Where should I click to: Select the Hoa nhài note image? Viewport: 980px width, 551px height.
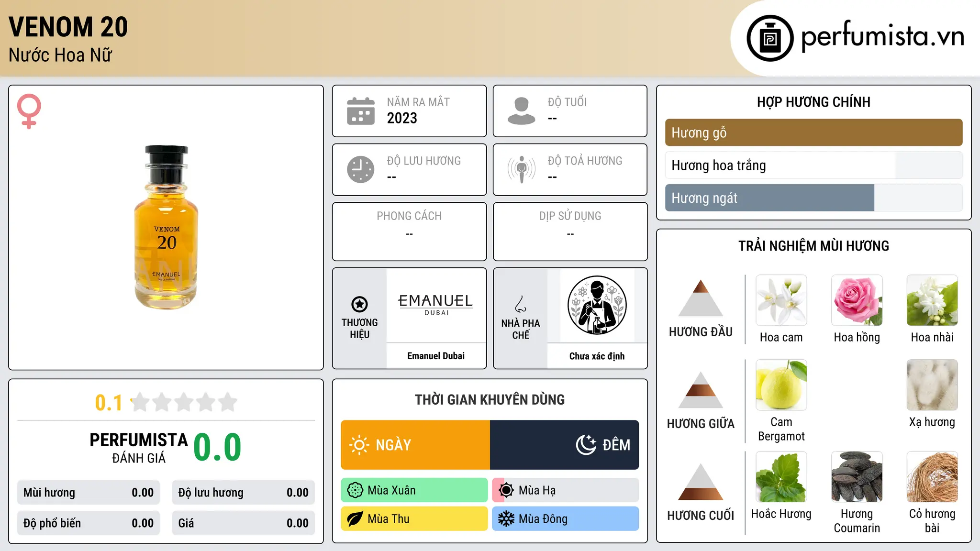click(x=932, y=300)
